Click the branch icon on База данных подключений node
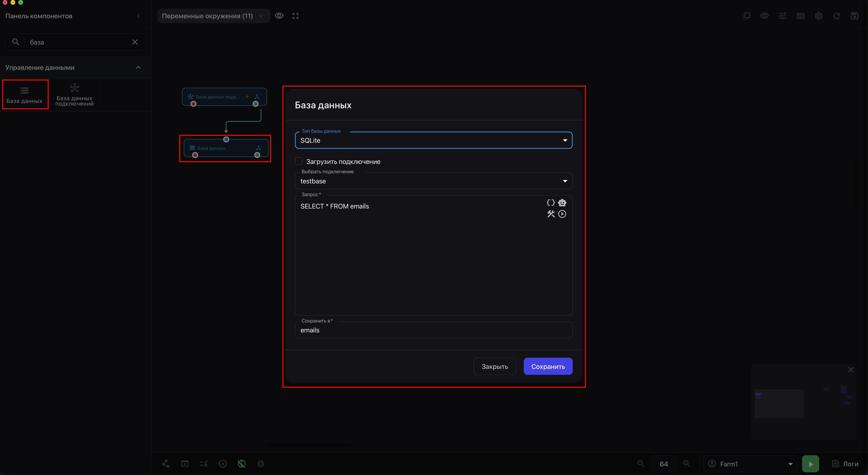868x475 pixels. tap(257, 97)
